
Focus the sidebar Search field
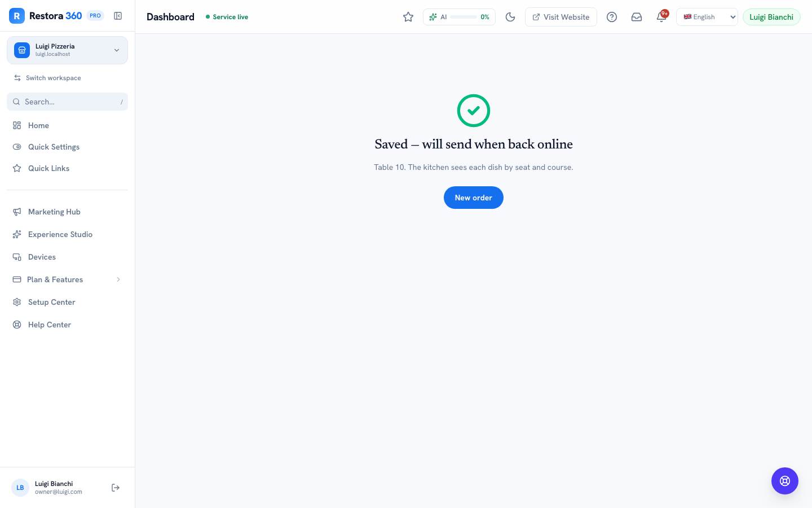point(67,102)
